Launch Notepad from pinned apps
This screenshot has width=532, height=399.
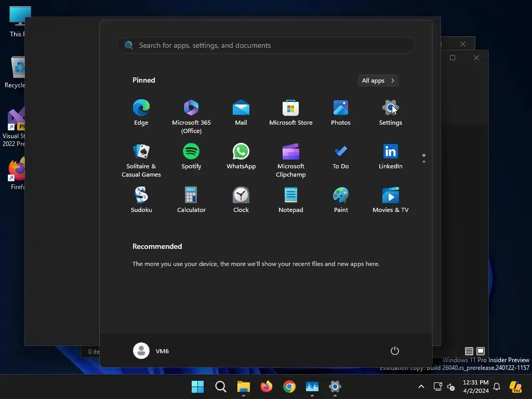291,200
